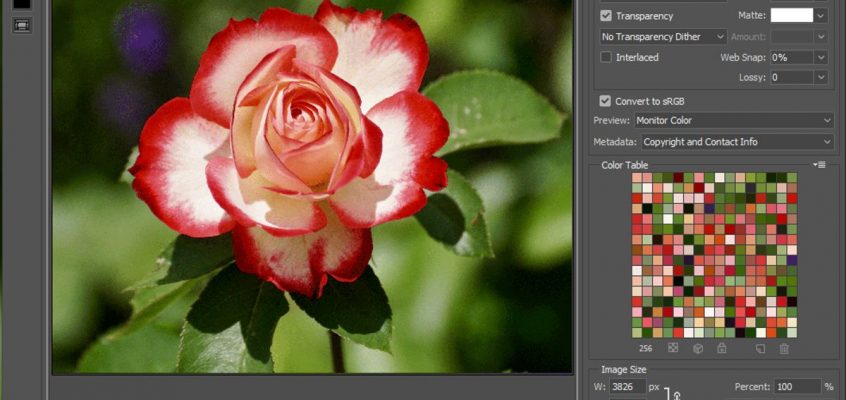Click the add new color icon below Color Table
The image size is (846, 400).
[x=760, y=348]
